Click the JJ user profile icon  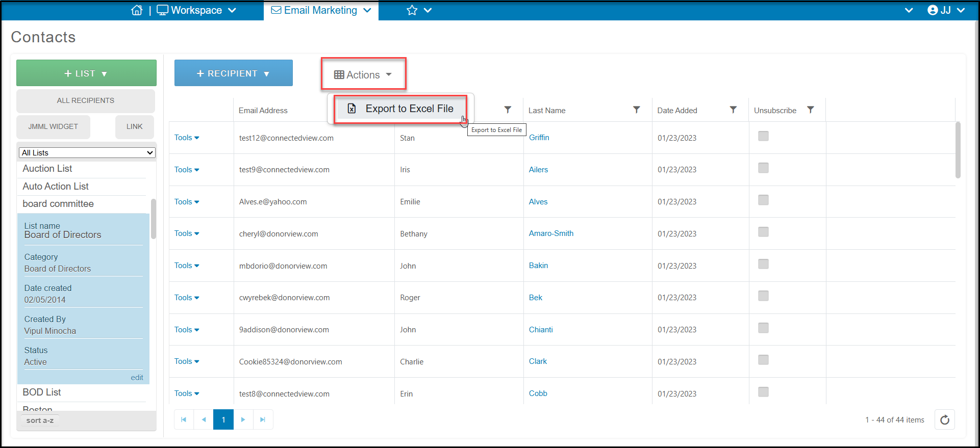click(x=933, y=10)
